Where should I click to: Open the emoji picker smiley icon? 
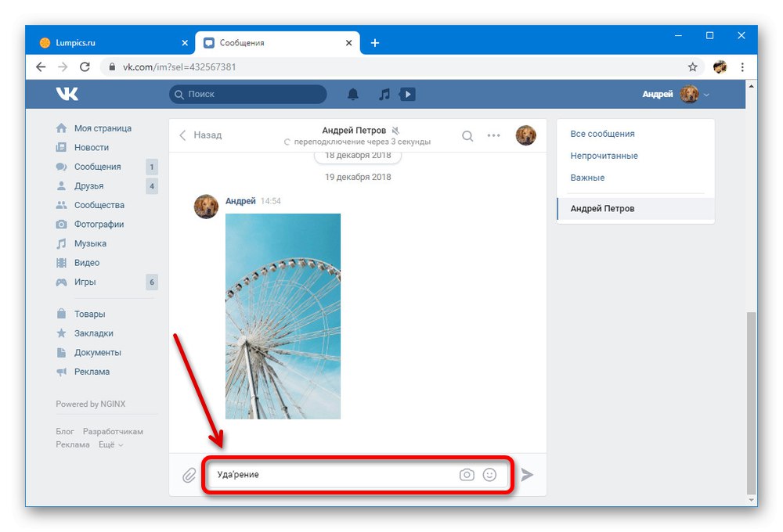click(489, 474)
